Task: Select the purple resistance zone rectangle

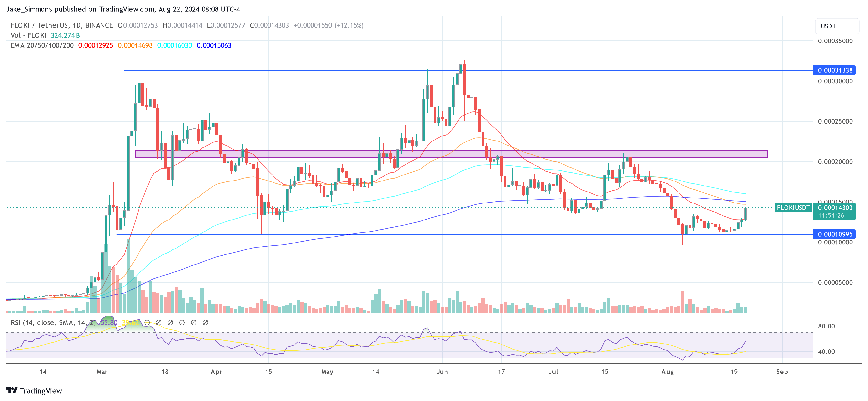Action: 451,154
